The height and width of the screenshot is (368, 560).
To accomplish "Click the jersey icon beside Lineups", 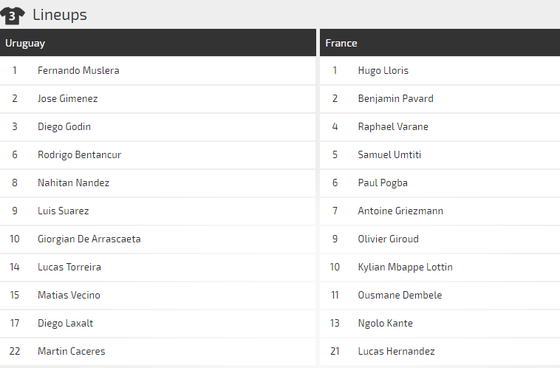I will pyautogui.click(x=12, y=15).
